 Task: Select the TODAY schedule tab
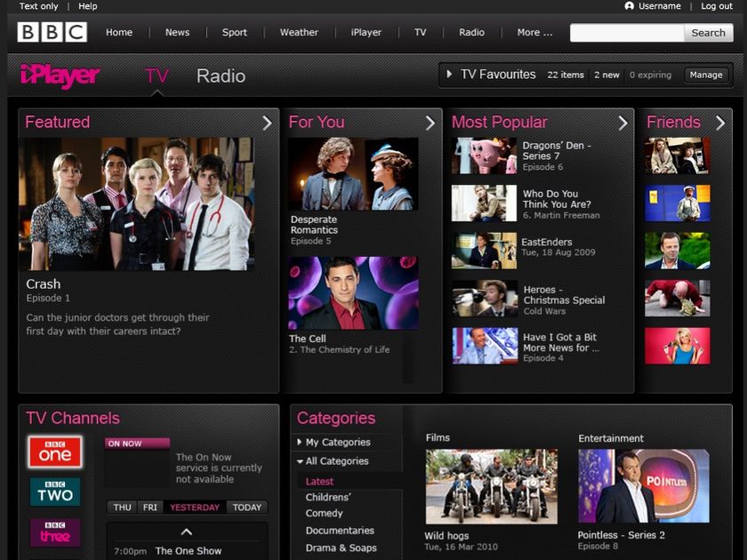point(247,508)
